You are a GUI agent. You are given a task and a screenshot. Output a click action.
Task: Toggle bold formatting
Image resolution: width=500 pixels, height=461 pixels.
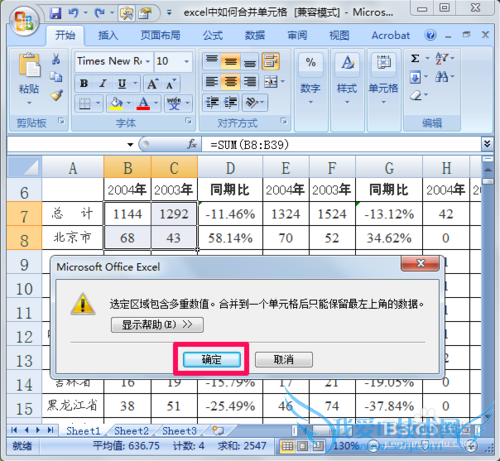[x=84, y=83]
